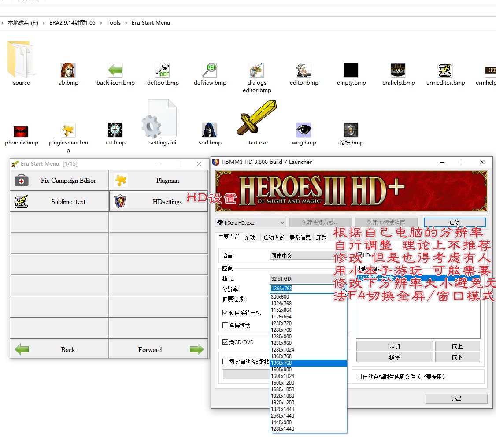
Task: Choose 2560x1440 resolution from list
Action: tap(308, 416)
